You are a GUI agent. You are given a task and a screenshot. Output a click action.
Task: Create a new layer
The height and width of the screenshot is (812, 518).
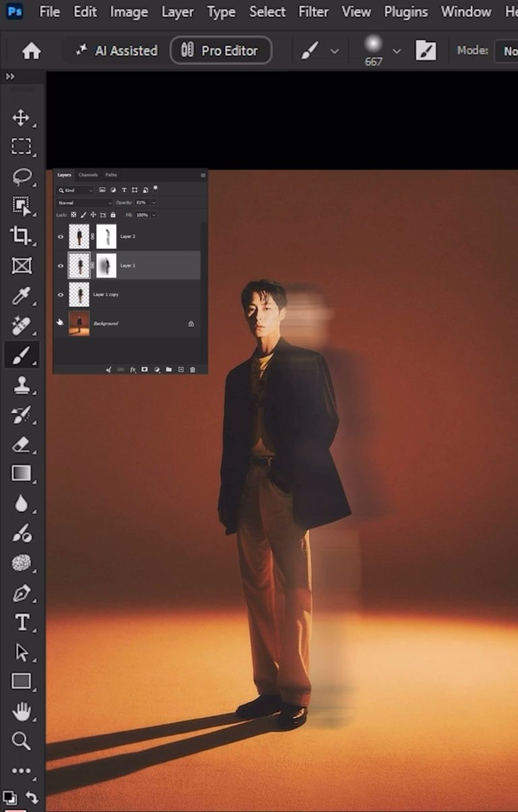click(x=181, y=370)
